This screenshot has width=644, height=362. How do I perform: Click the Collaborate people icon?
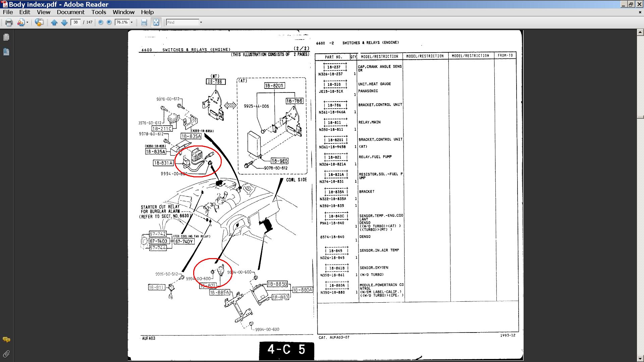(x=21, y=22)
